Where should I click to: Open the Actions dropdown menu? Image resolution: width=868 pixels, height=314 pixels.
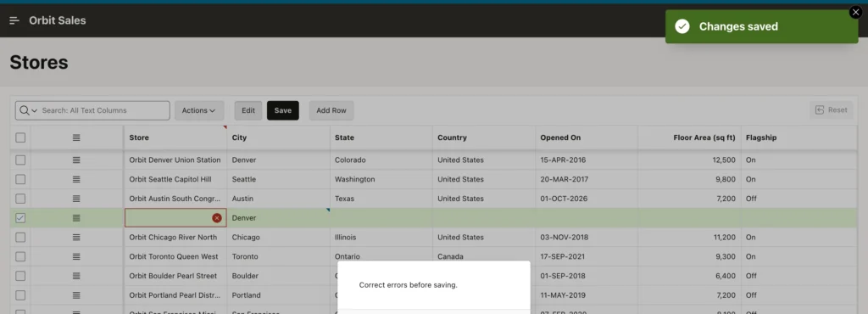(198, 110)
